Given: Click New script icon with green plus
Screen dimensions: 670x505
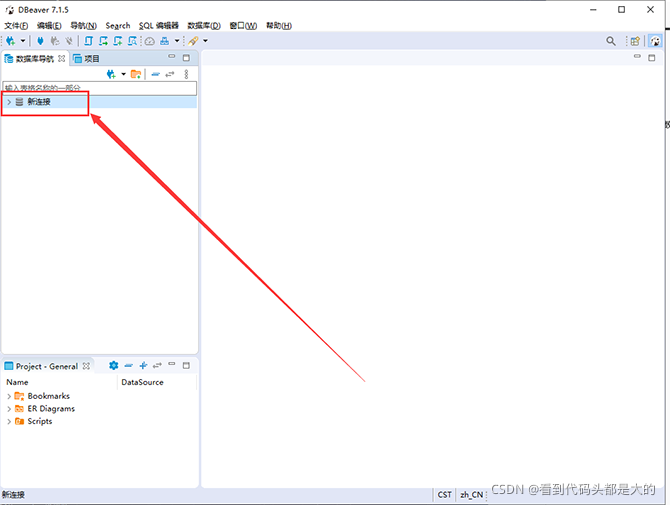Looking at the screenshot, I should click(x=118, y=41).
